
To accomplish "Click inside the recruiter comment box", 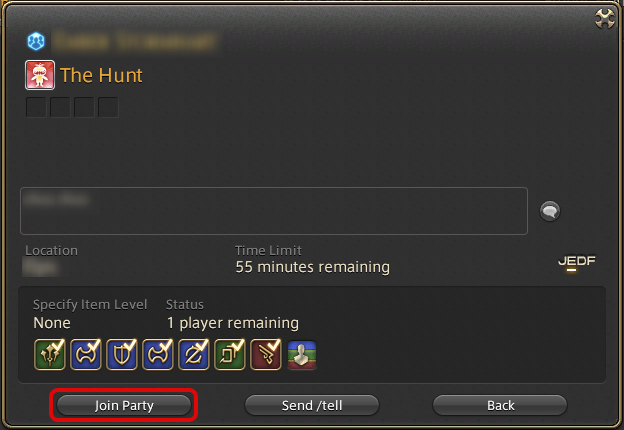I will (x=274, y=211).
